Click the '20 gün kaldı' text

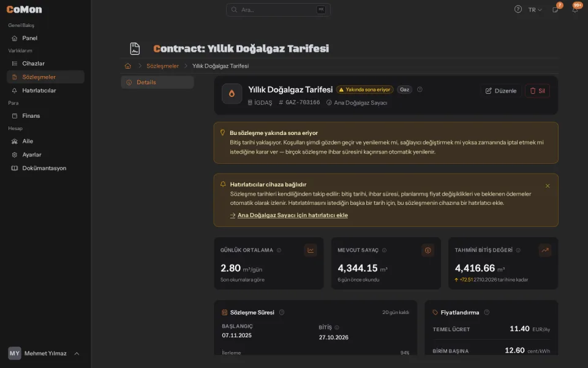coord(396,312)
